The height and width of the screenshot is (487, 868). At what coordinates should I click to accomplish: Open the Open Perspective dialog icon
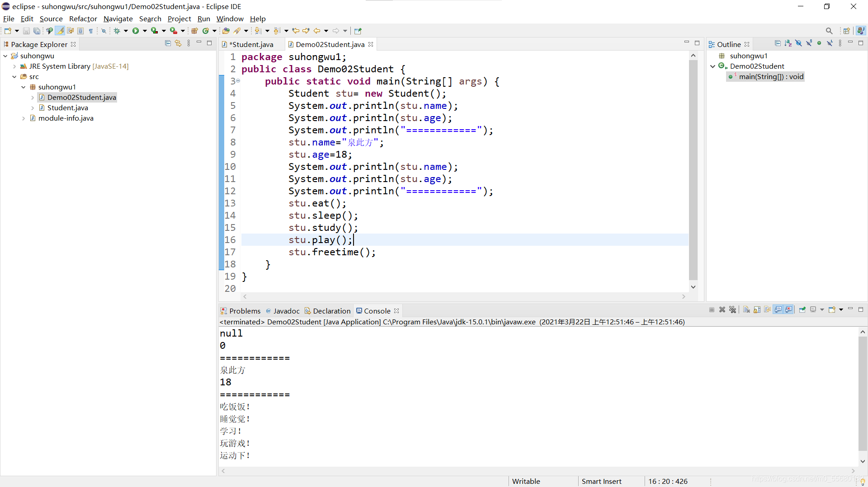point(847,31)
